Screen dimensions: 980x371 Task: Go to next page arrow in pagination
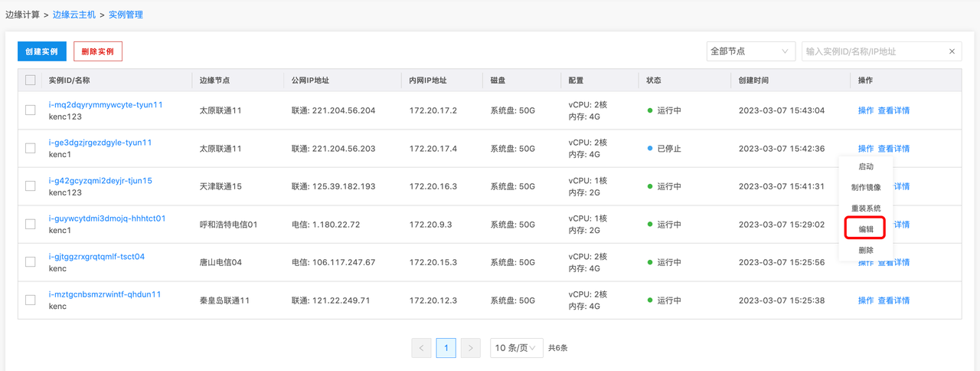point(471,348)
